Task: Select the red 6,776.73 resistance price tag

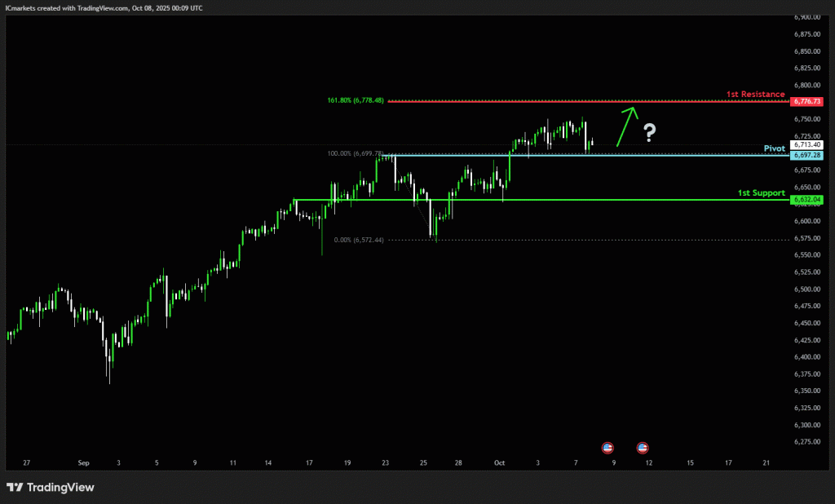Action: coord(806,101)
